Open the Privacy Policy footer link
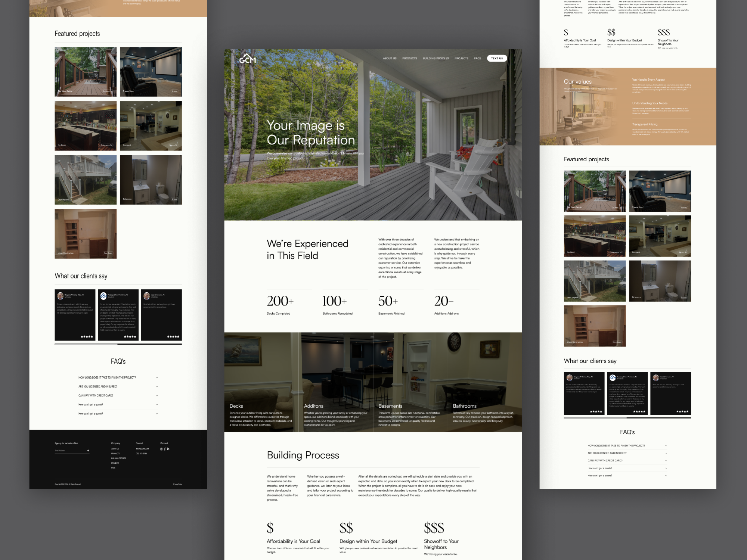This screenshot has width=747, height=560. coord(177,484)
